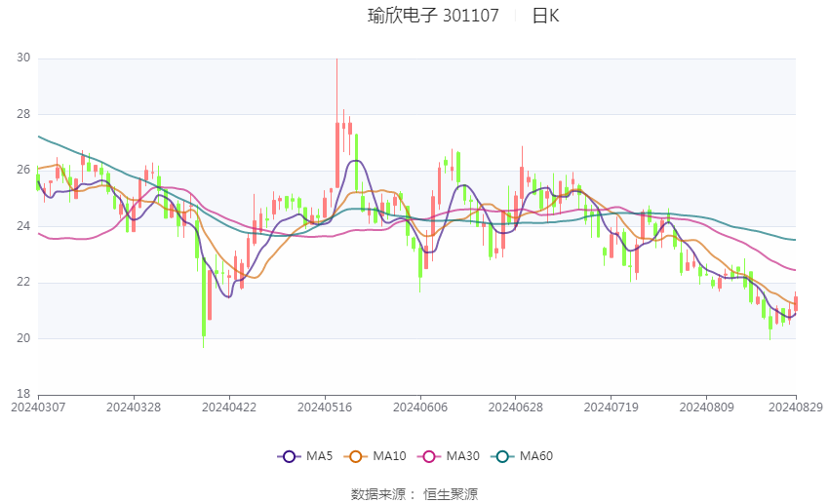The width and height of the screenshot is (829, 504).
Task: Toggle the MA30 legend series
Action: (x=449, y=456)
